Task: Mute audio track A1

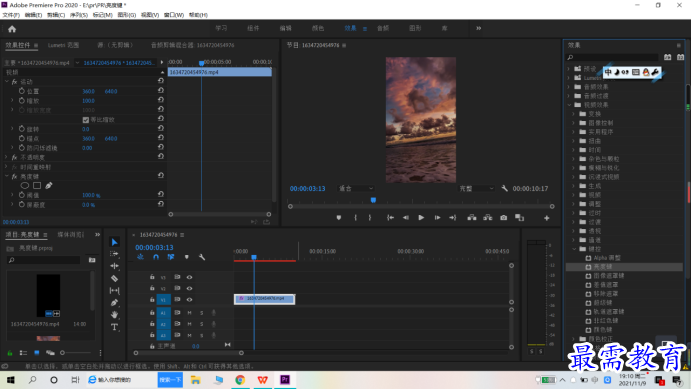Action: click(189, 313)
